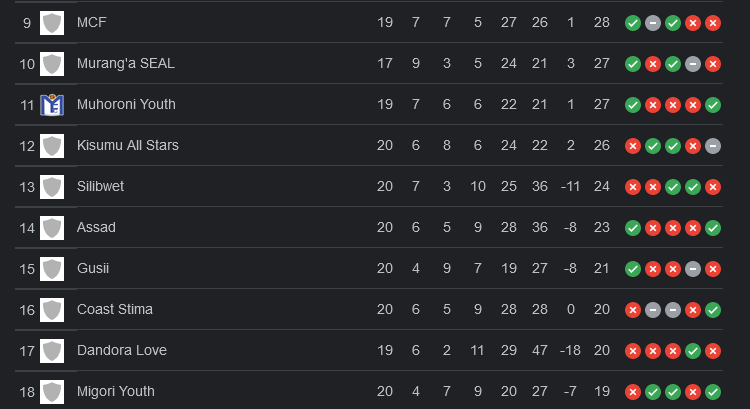
Task: Click Migori Youth's last win icon
Action: coord(713,392)
